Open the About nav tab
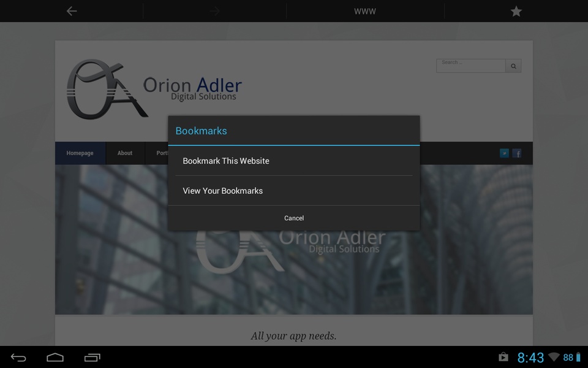This screenshot has height=368, width=588. [125, 153]
